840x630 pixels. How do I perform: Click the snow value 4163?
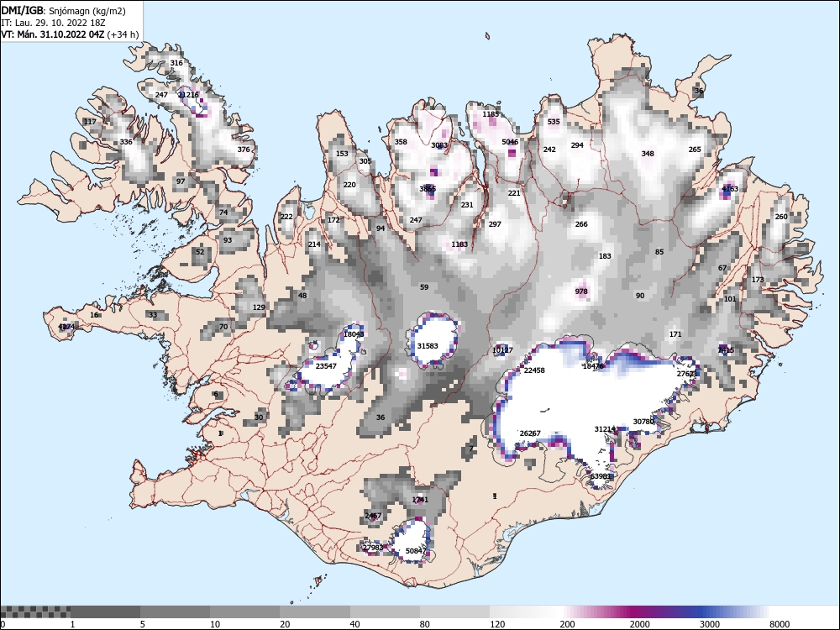click(x=730, y=188)
